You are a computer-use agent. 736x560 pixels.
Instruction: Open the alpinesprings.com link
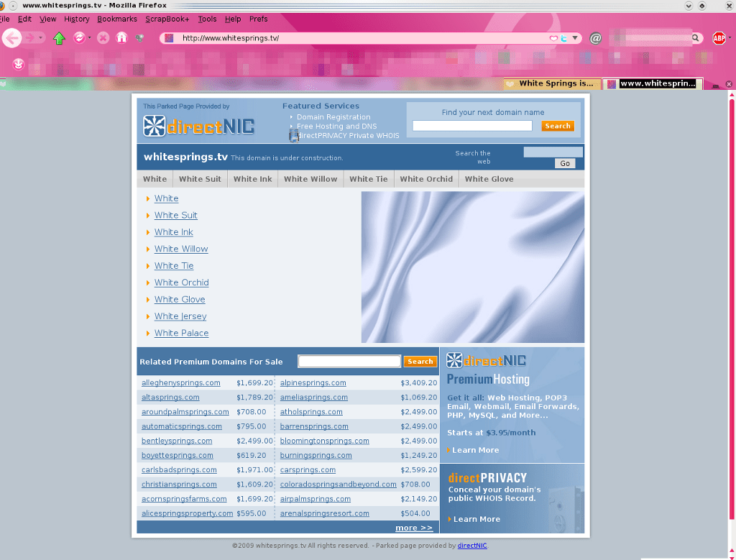click(313, 383)
